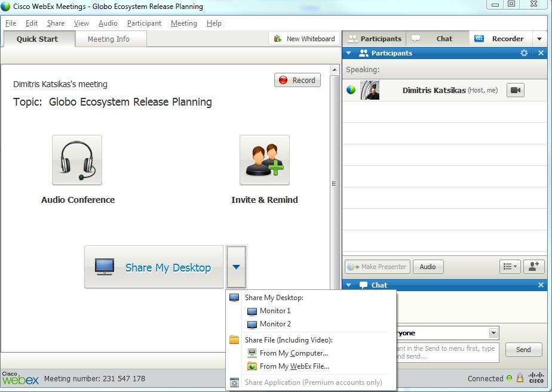Close the Chat panel
The width and height of the screenshot is (552, 392).
pos(541,285)
